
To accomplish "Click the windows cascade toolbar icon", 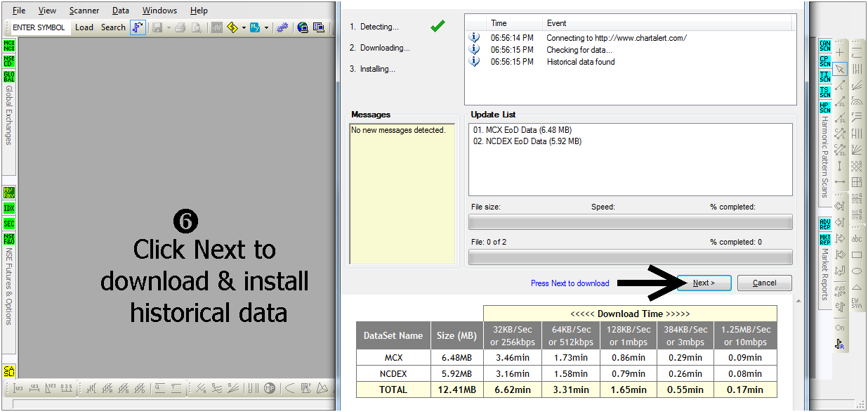I will click(x=319, y=27).
